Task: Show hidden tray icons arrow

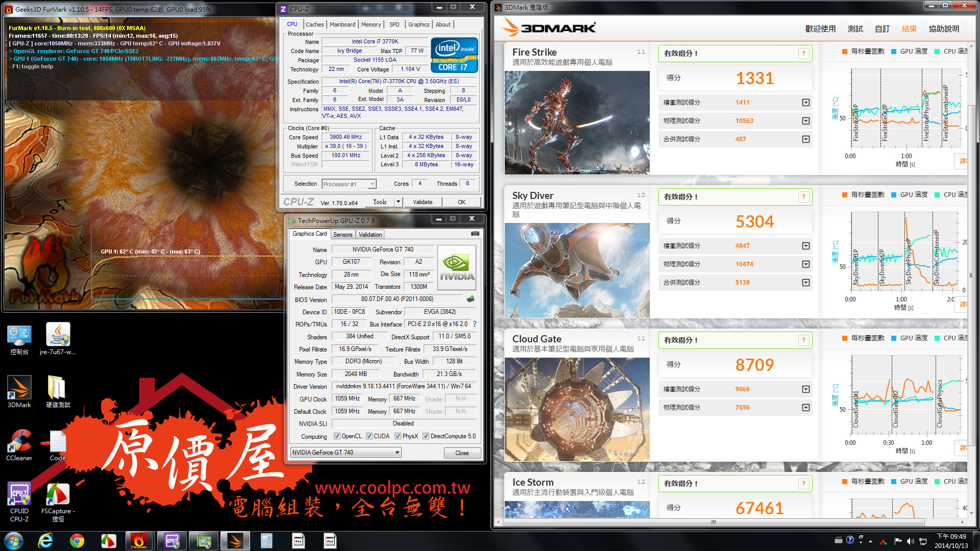Action: (x=870, y=541)
